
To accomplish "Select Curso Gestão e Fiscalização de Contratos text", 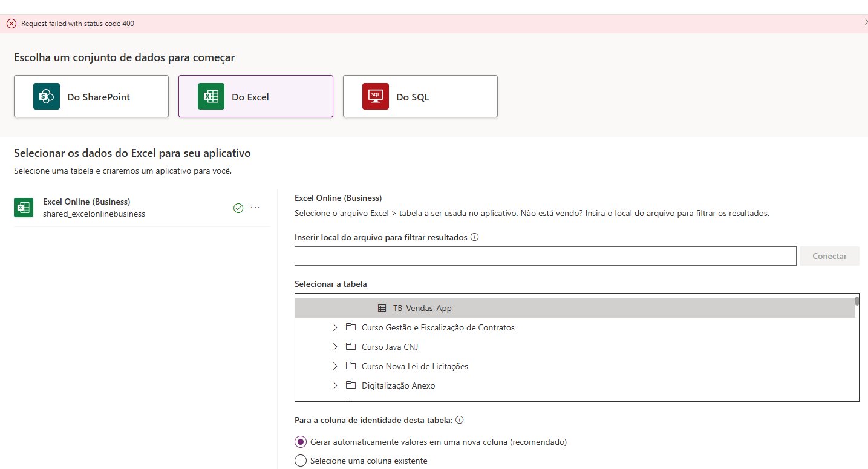I will tap(438, 327).
